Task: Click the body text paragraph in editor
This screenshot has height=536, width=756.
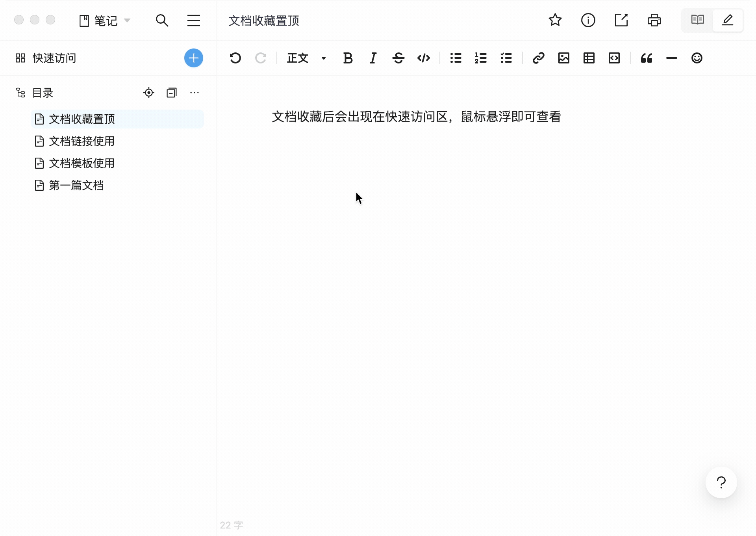Action: (x=417, y=117)
